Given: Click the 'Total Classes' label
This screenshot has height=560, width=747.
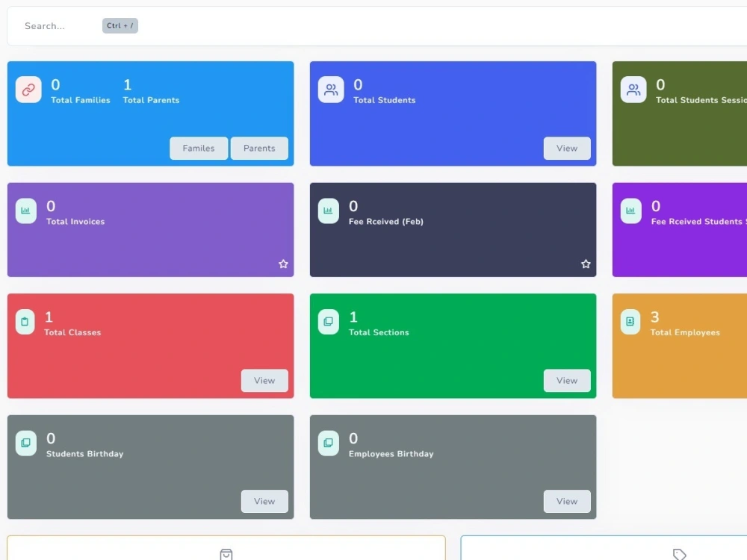Looking at the screenshot, I should 72,332.
